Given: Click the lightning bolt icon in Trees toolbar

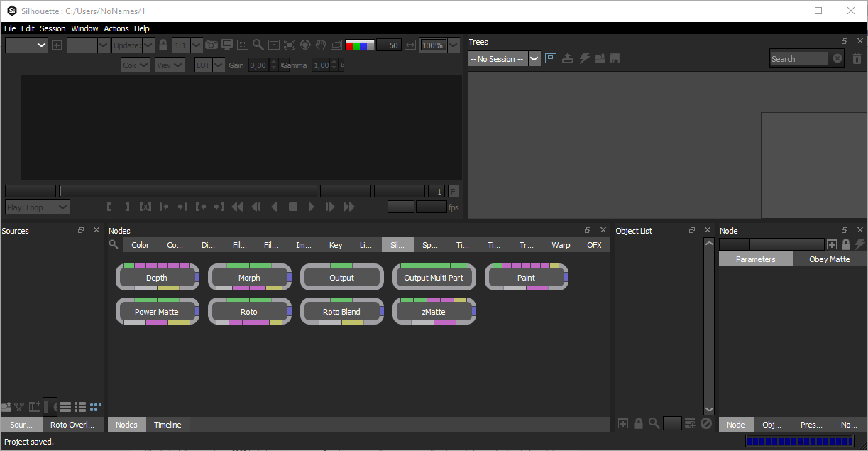Looking at the screenshot, I should click(585, 58).
